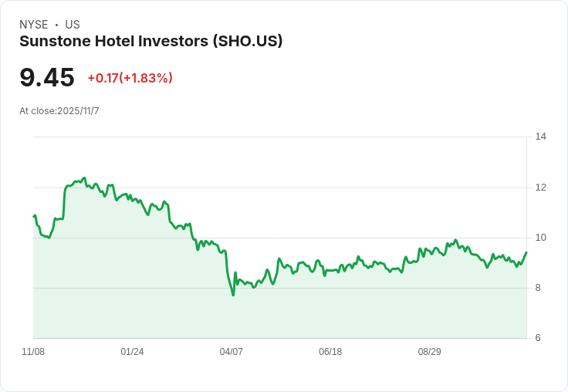
Task: Click the 10 price axis label
Action: (x=540, y=238)
